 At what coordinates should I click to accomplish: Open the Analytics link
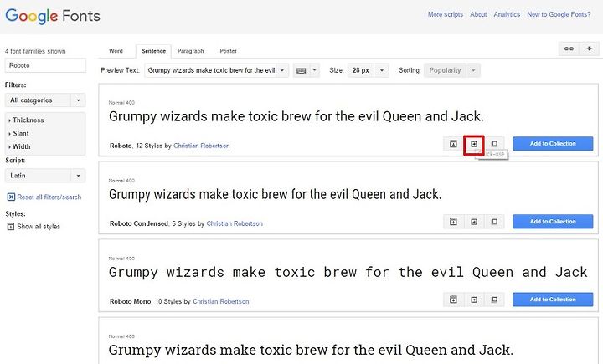(507, 14)
